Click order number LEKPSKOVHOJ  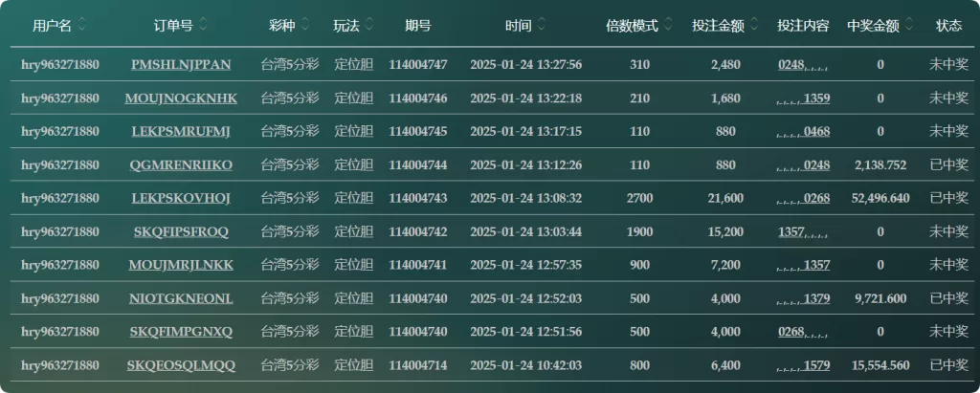(181, 198)
